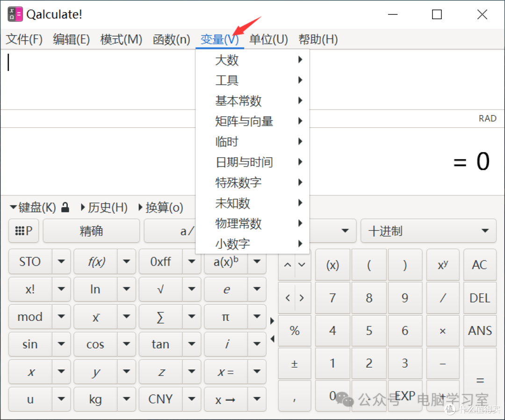The image size is (505, 420).
Task: Click the x! factorial button
Action: (x=30, y=289)
